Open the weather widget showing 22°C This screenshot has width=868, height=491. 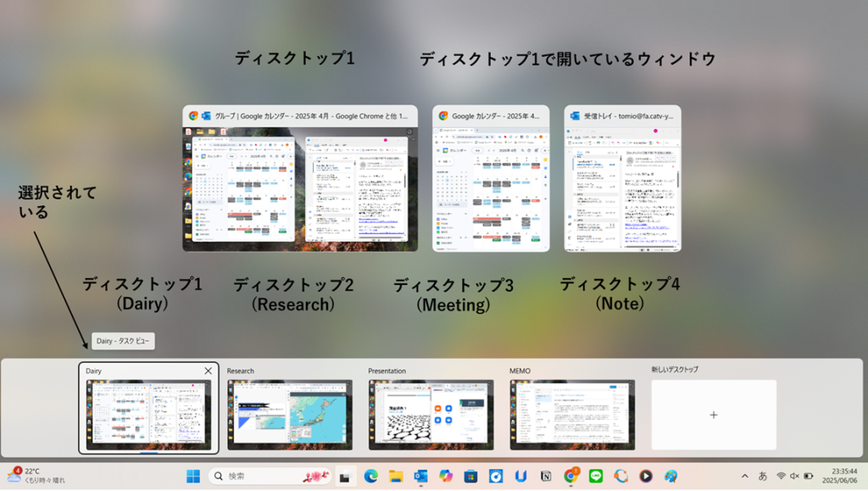click(x=36, y=476)
